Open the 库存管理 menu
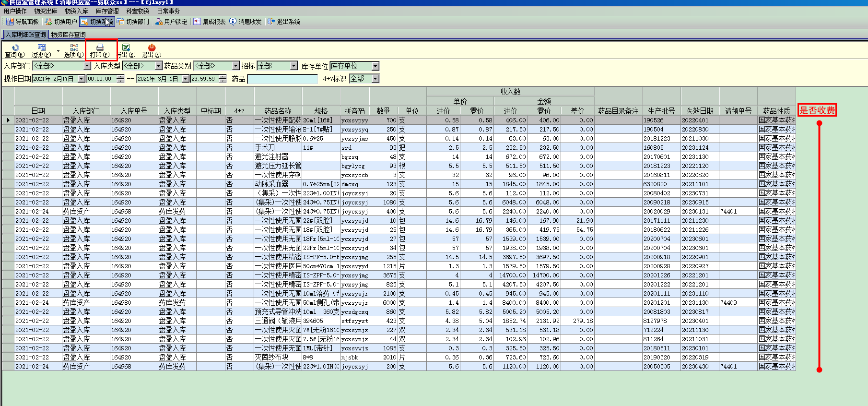Screen dimensions: 868x406 (107, 11)
